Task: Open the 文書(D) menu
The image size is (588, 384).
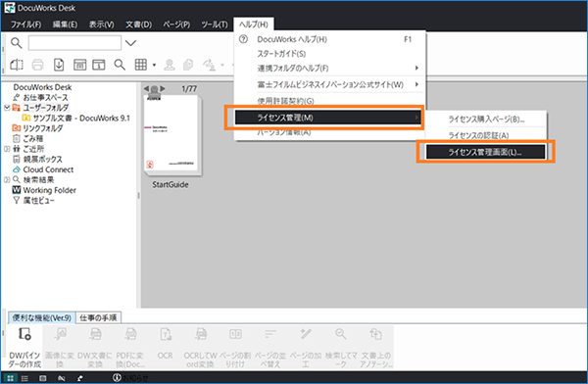Action: [x=139, y=24]
